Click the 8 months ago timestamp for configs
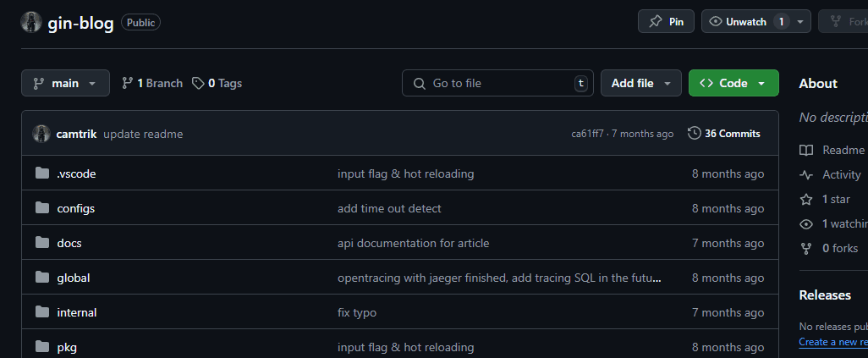Image resolution: width=868 pixels, height=358 pixels. [x=728, y=209]
